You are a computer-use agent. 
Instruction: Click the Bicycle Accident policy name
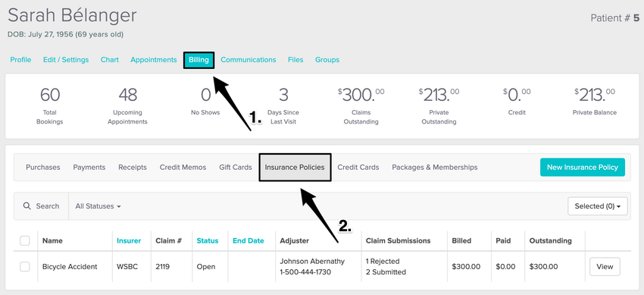70,267
